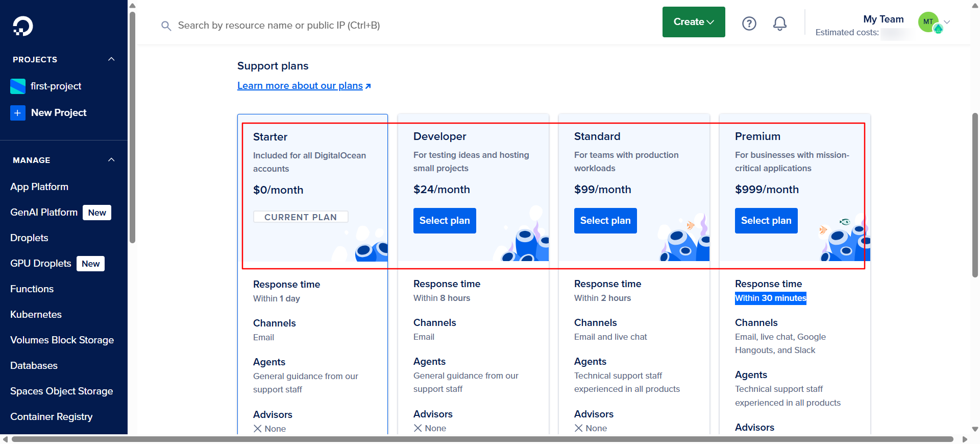Collapse the PROJECTS section chevron

point(111,59)
